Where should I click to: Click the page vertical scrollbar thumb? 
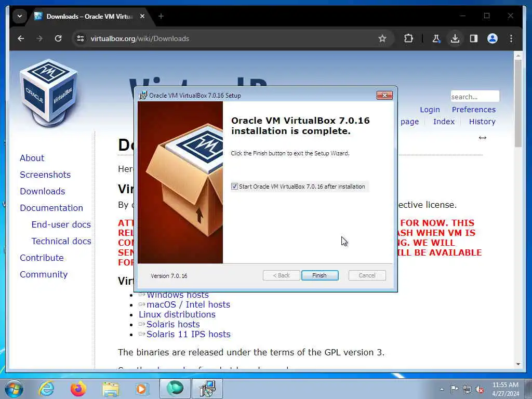[518, 103]
